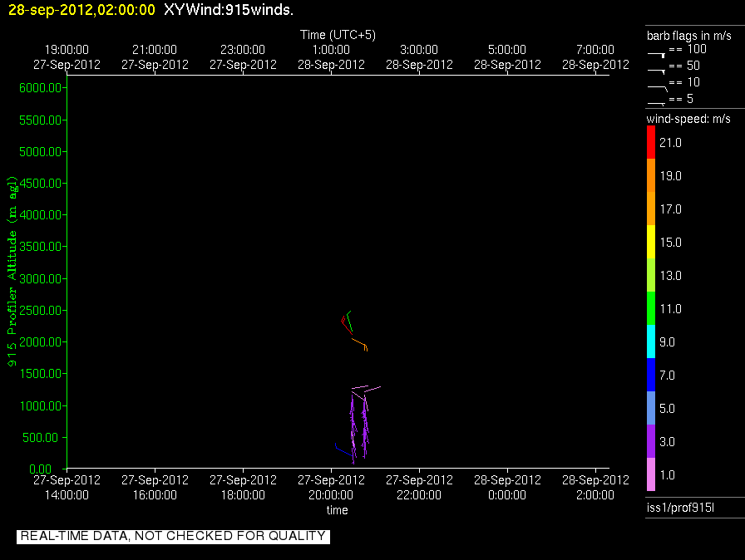Click the 6000.00 altitude tick label
Viewport: 745px width, 560px height.
point(41,88)
